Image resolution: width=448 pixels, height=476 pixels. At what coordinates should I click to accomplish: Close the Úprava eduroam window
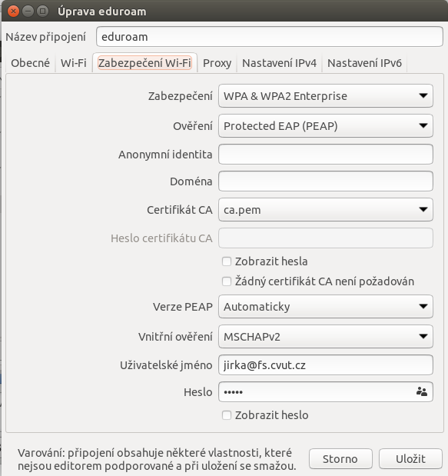(13, 12)
